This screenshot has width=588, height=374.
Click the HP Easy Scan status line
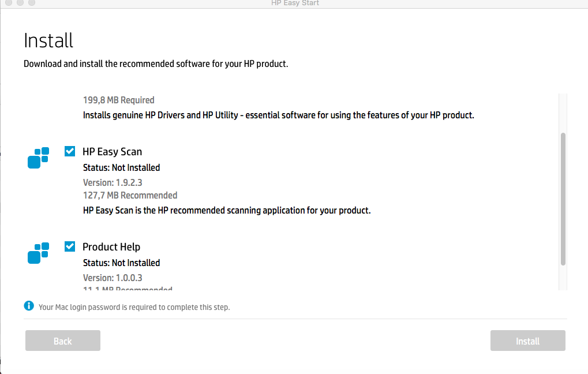(x=121, y=167)
